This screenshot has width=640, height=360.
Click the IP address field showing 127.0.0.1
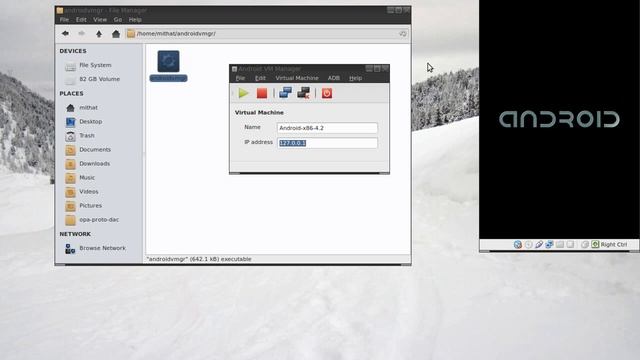pyautogui.click(x=327, y=143)
